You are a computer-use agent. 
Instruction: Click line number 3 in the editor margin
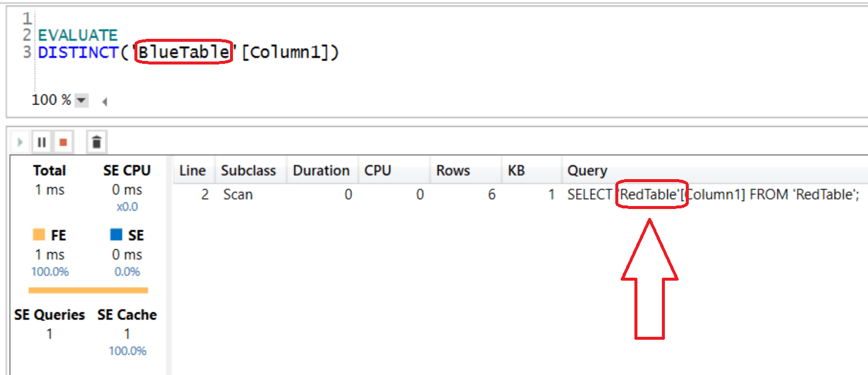pos(26,52)
